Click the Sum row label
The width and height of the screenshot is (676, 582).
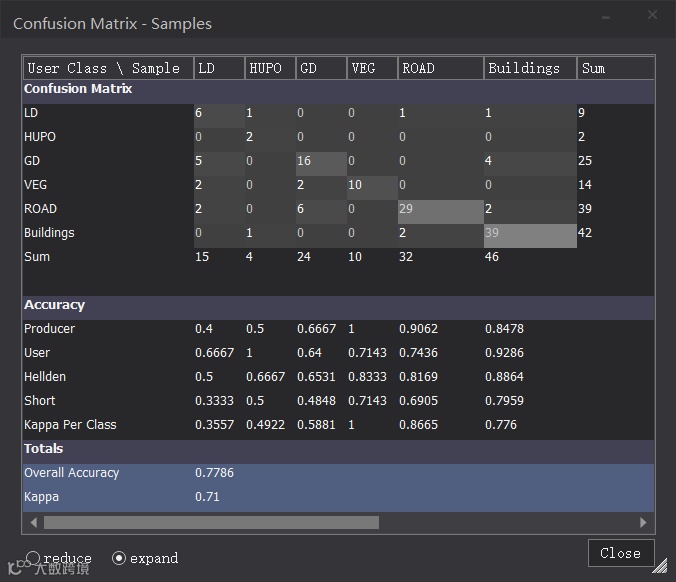pos(37,257)
